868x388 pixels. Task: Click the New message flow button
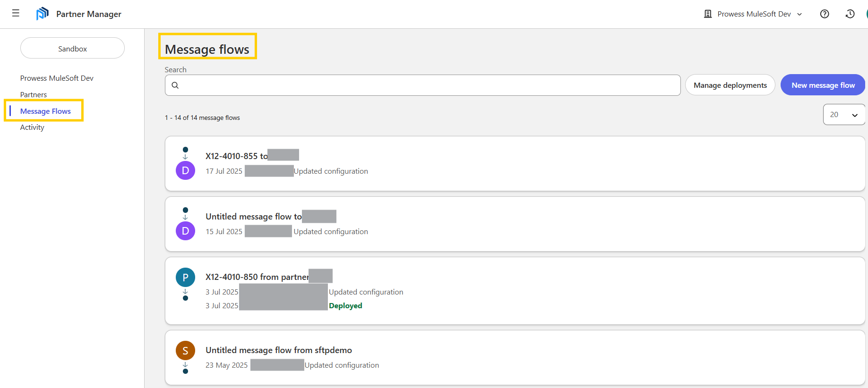[x=823, y=85]
